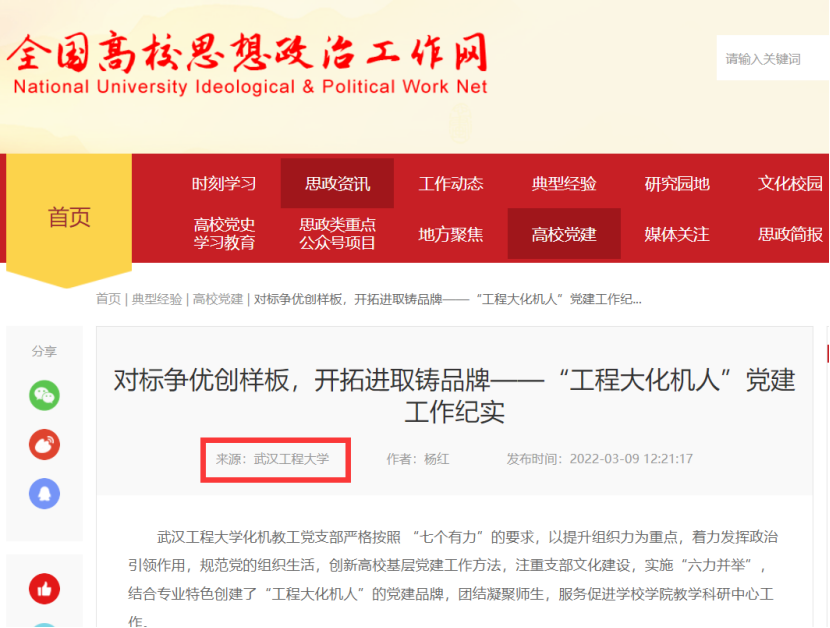Select the 思政资讯 menu item
This screenshot has height=628, width=830.
(337, 183)
